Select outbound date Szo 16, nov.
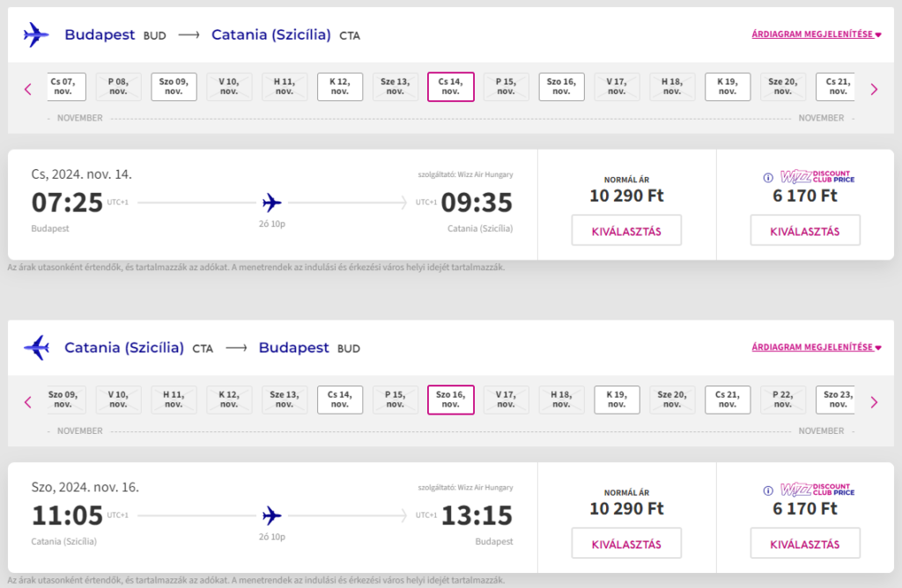 [561, 87]
